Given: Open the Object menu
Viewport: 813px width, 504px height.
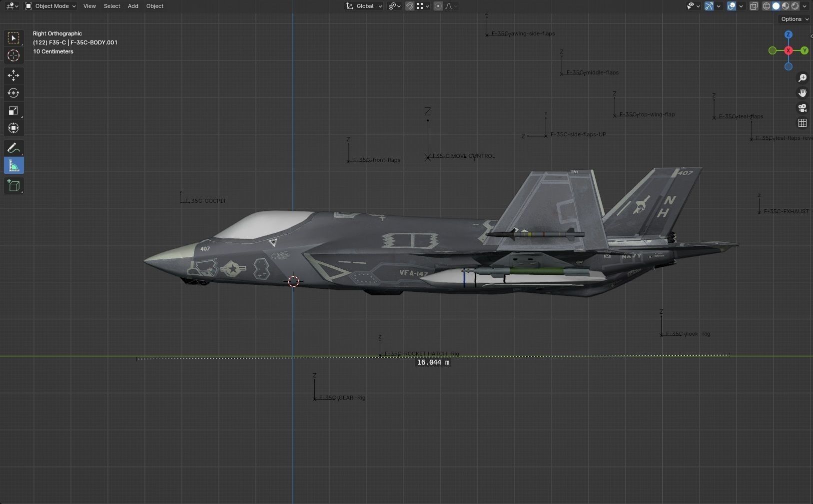Looking at the screenshot, I should point(155,6).
